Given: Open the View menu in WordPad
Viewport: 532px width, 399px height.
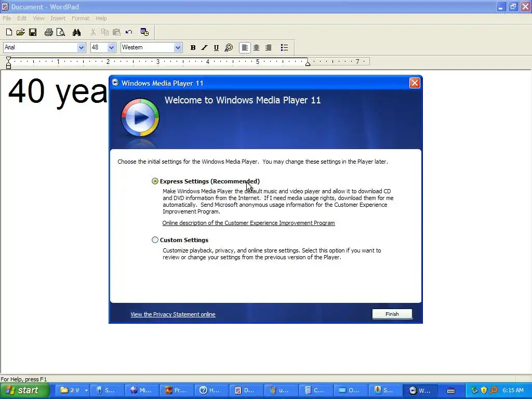Looking at the screenshot, I should (x=38, y=18).
